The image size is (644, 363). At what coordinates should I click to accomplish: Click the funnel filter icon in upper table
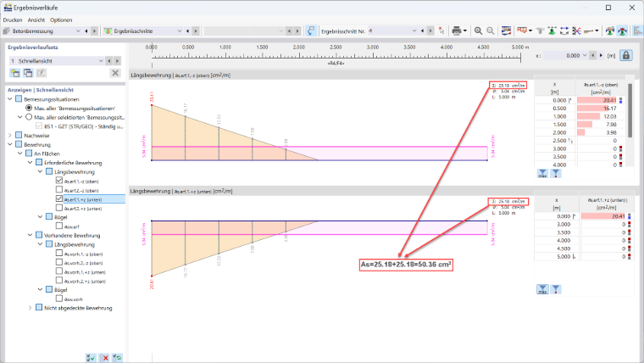(x=556, y=174)
